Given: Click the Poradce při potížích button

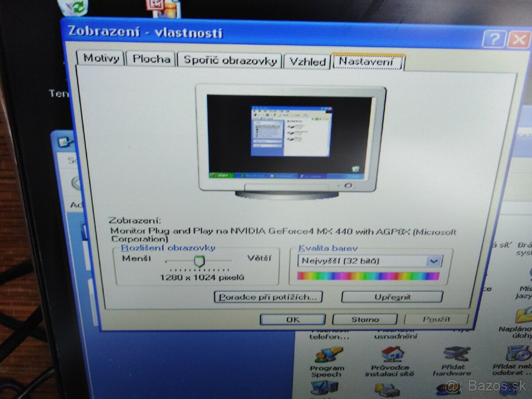Looking at the screenshot, I should (x=268, y=297).
